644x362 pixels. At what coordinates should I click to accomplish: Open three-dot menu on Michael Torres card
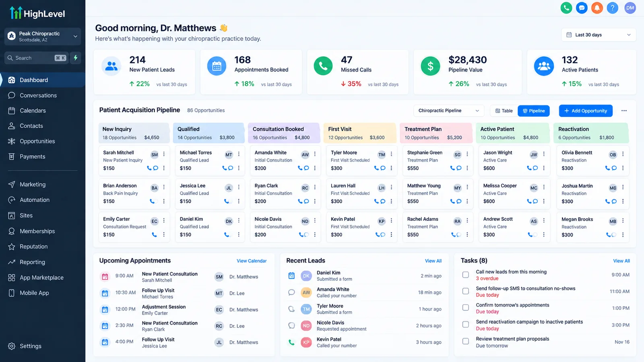point(239,154)
